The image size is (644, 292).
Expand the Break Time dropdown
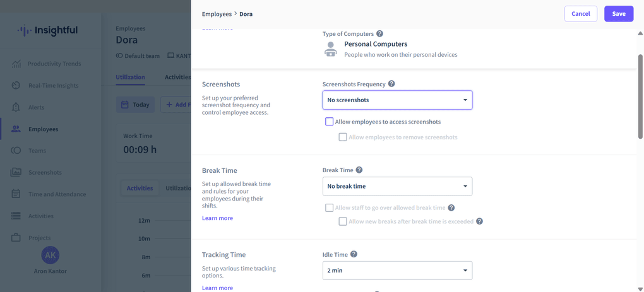coord(397,187)
